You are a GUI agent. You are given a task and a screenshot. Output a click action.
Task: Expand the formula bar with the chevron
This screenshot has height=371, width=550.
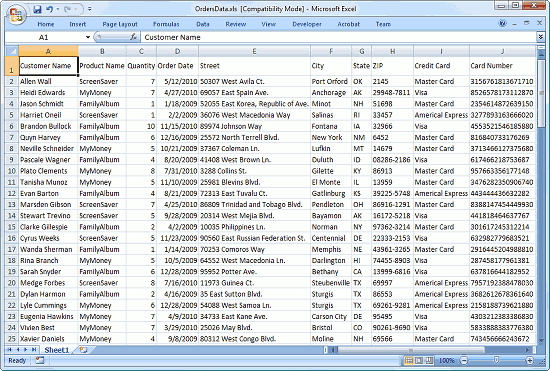541,37
